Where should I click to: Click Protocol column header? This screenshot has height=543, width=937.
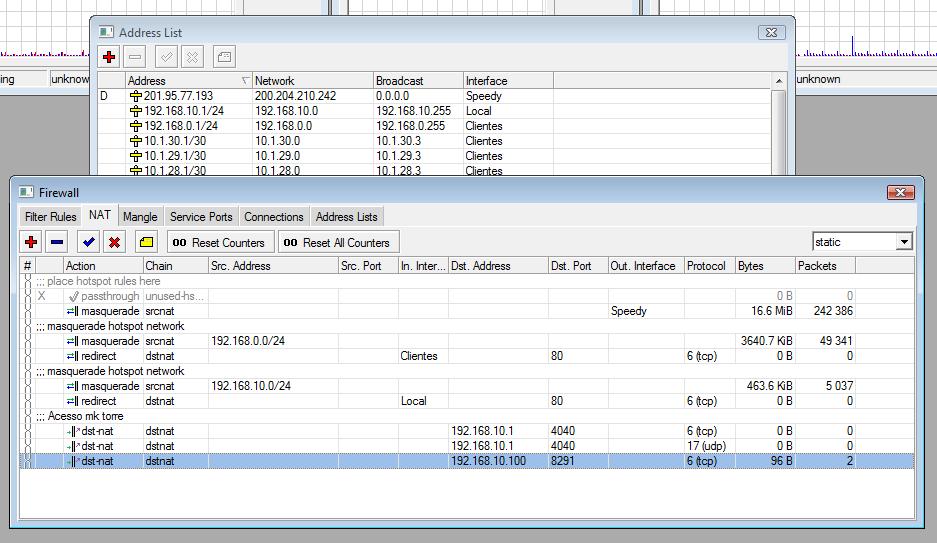pyautogui.click(x=709, y=266)
